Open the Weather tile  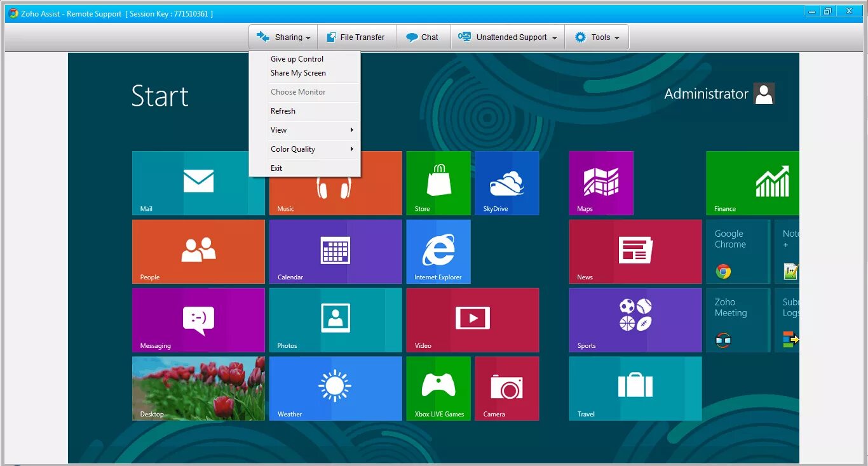point(336,389)
